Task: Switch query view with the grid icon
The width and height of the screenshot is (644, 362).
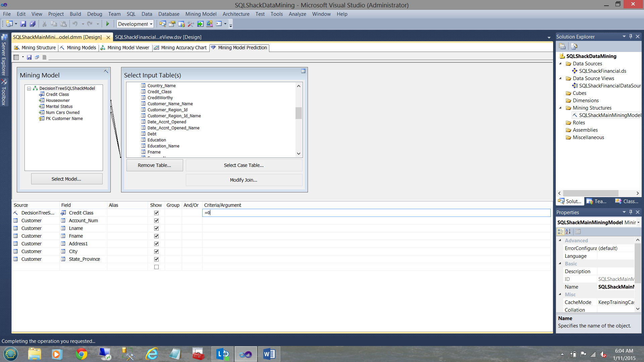Action: pos(16,57)
